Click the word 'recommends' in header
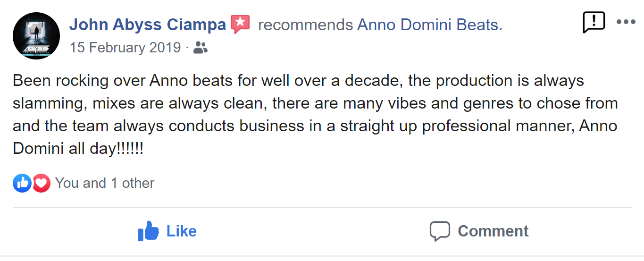The height and width of the screenshot is (261, 644). [x=305, y=25]
